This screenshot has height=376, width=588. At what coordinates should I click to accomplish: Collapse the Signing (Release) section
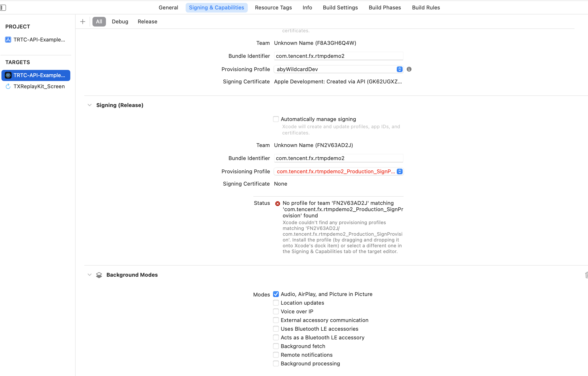point(90,105)
